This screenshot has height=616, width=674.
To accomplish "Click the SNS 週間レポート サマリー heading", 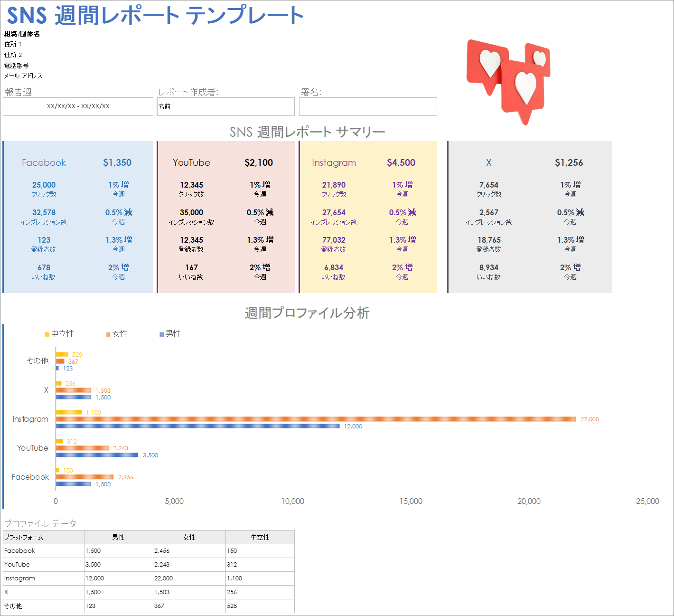I will [x=307, y=132].
